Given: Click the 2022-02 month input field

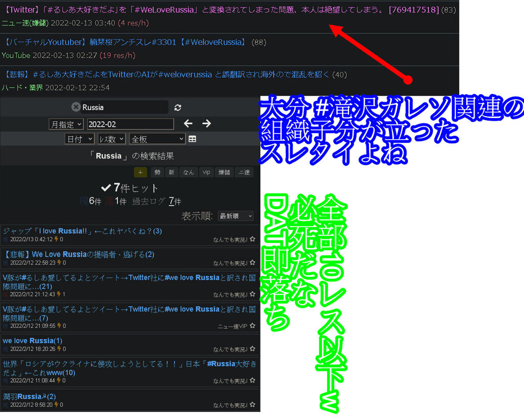Looking at the screenshot, I should [x=130, y=124].
